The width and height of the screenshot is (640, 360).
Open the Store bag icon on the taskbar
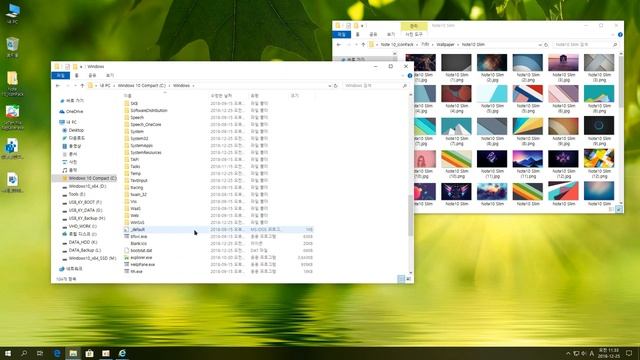(89, 353)
